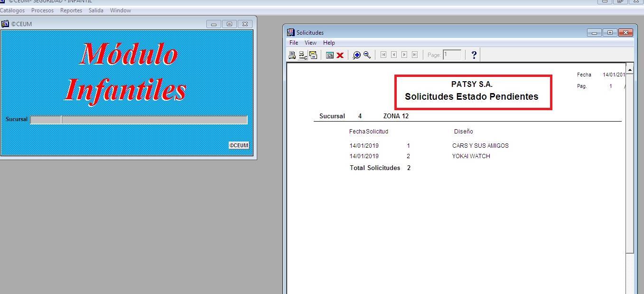This screenshot has height=294, width=644.
Task: Go to last page arrow button
Action: point(415,55)
